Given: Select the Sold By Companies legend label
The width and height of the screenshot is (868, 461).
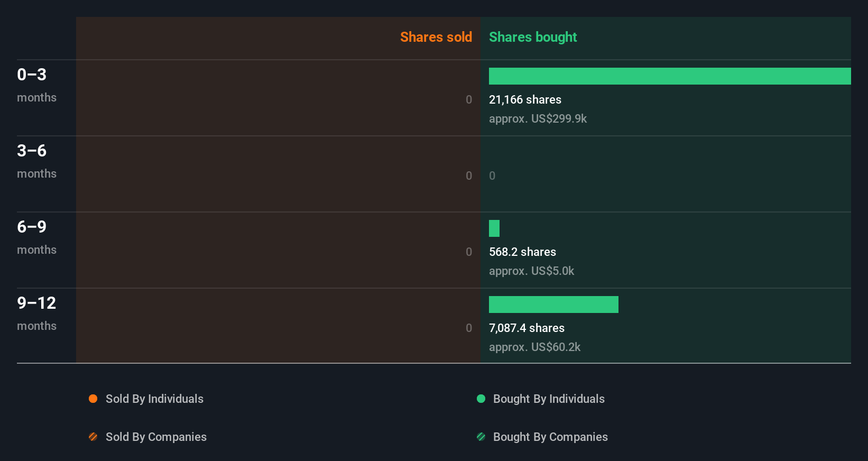Looking at the screenshot, I should click(156, 437).
